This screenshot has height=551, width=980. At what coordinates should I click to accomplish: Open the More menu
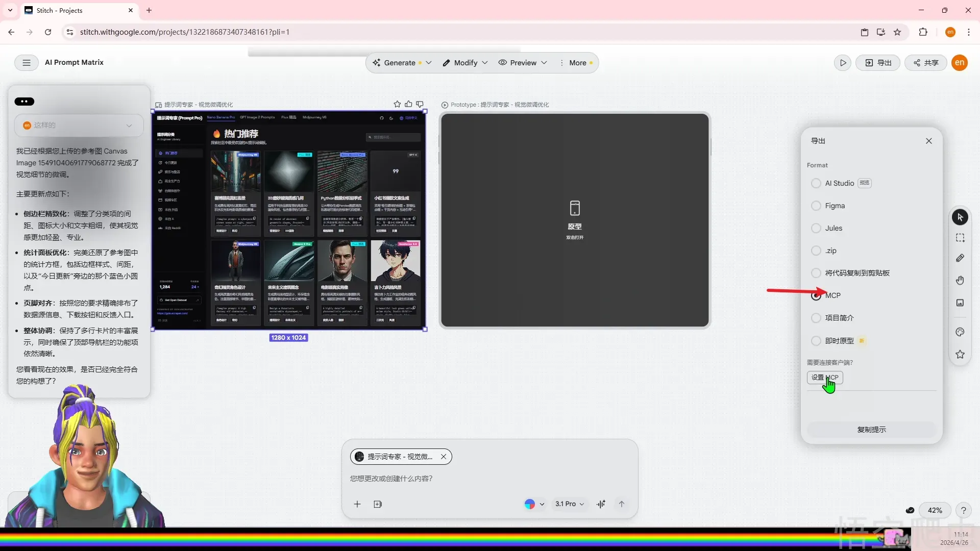577,63
